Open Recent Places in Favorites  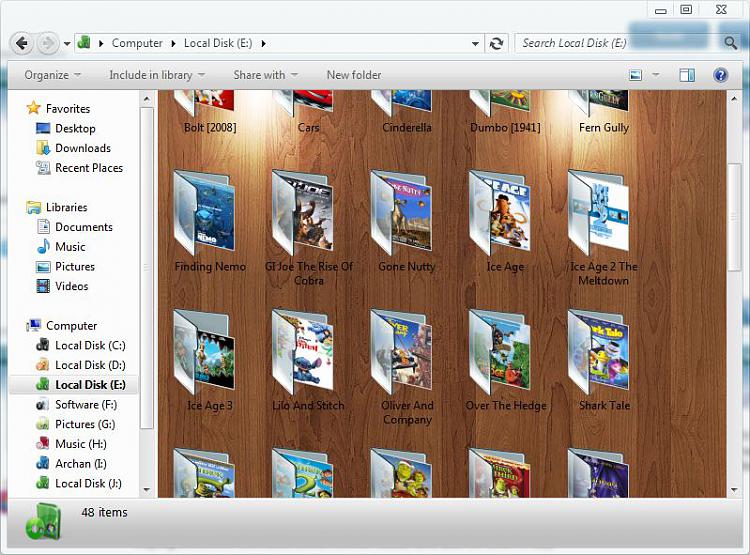point(89,168)
